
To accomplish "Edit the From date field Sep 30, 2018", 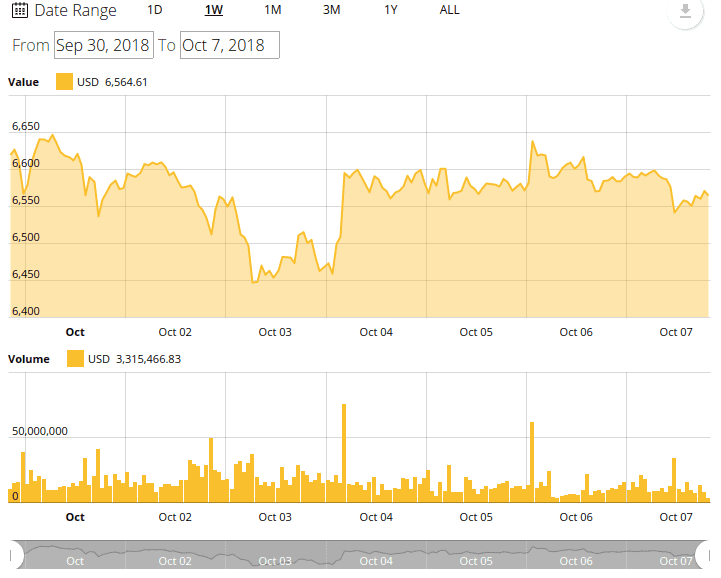I will 104,45.
